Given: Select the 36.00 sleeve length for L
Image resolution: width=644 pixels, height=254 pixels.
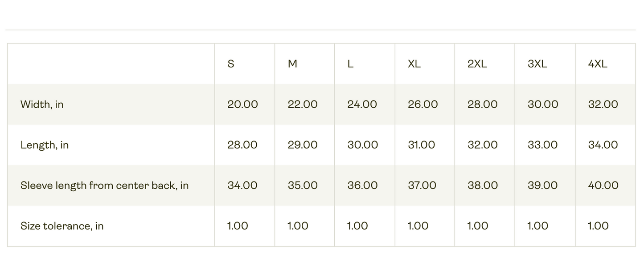Looking at the screenshot, I should 362,185.
